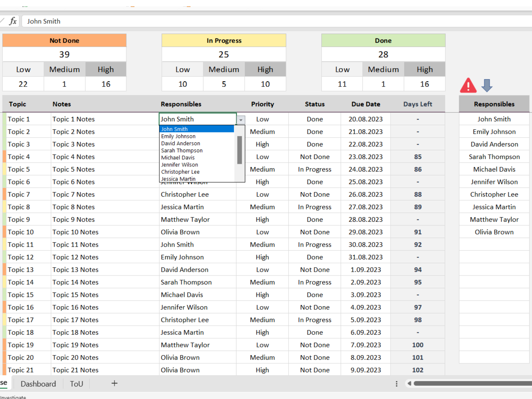Screen dimensions: 532x399
Task: Select Christopher Lee in dropdown list
Action: point(196,172)
